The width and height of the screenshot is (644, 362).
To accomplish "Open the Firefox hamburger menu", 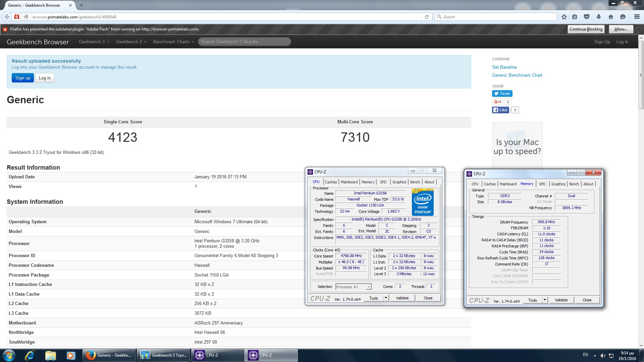I will point(637,17).
